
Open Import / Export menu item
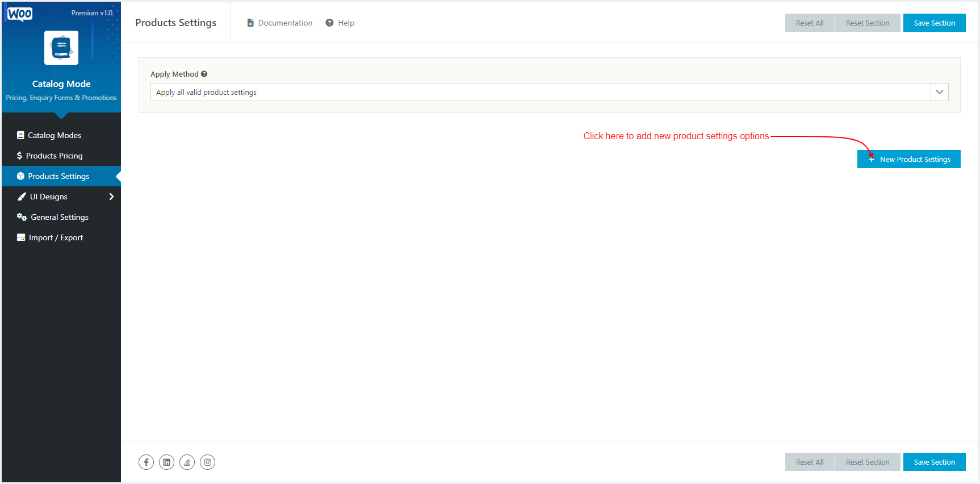click(x=61, y=237)
